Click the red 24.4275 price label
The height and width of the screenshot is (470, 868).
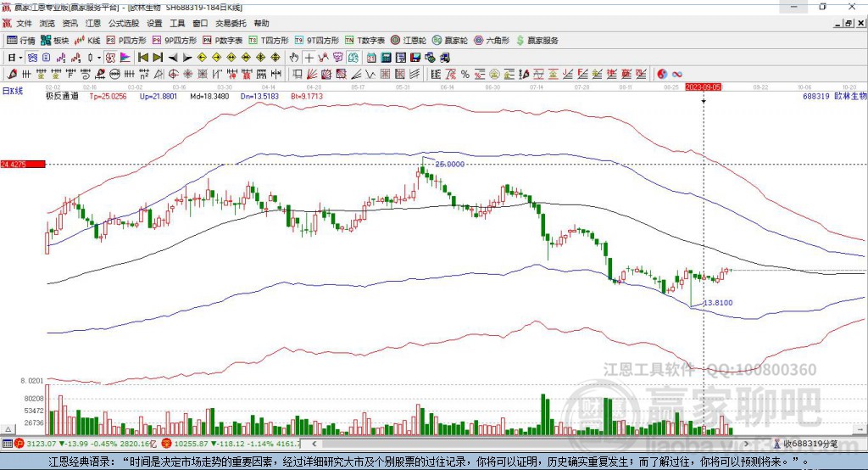pos(23,164)
